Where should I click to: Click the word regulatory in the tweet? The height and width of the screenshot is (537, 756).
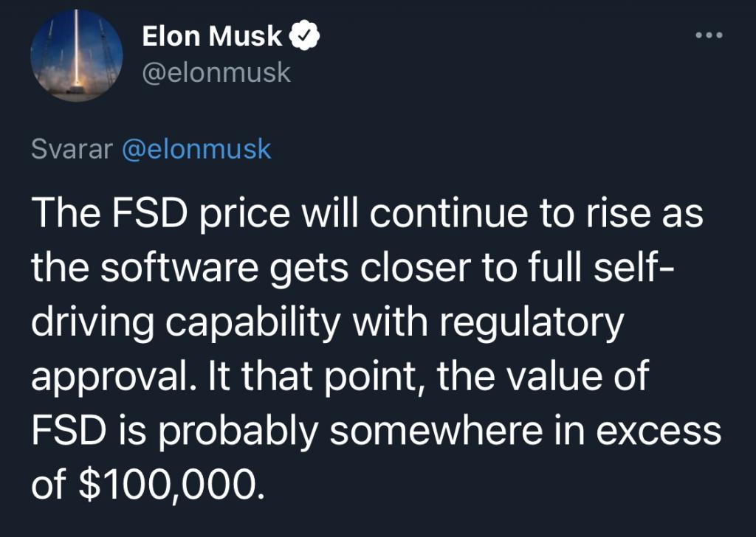pos(532,322)
